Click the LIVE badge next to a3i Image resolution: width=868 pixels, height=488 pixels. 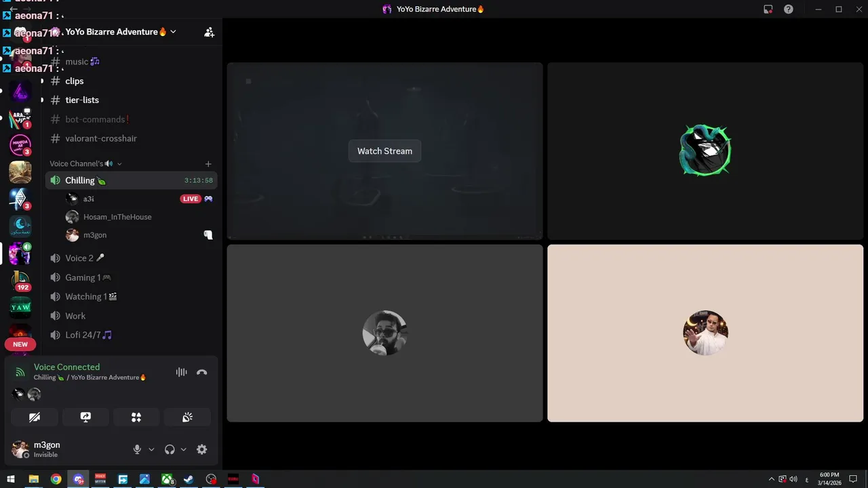click(x=191, y=199)
